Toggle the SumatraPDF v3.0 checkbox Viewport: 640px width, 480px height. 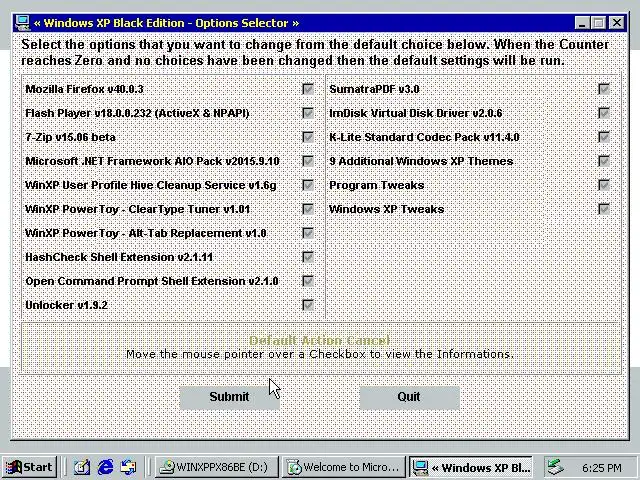(604, 89)
